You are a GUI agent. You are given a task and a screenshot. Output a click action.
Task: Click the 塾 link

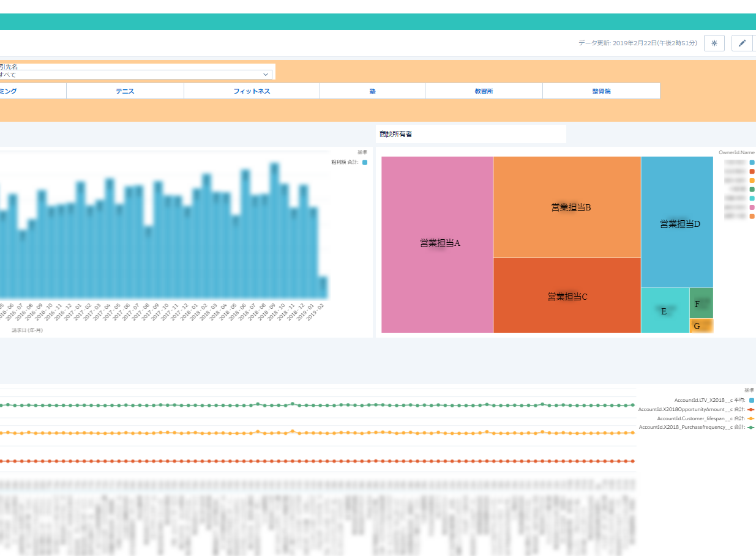click(372, 91)
